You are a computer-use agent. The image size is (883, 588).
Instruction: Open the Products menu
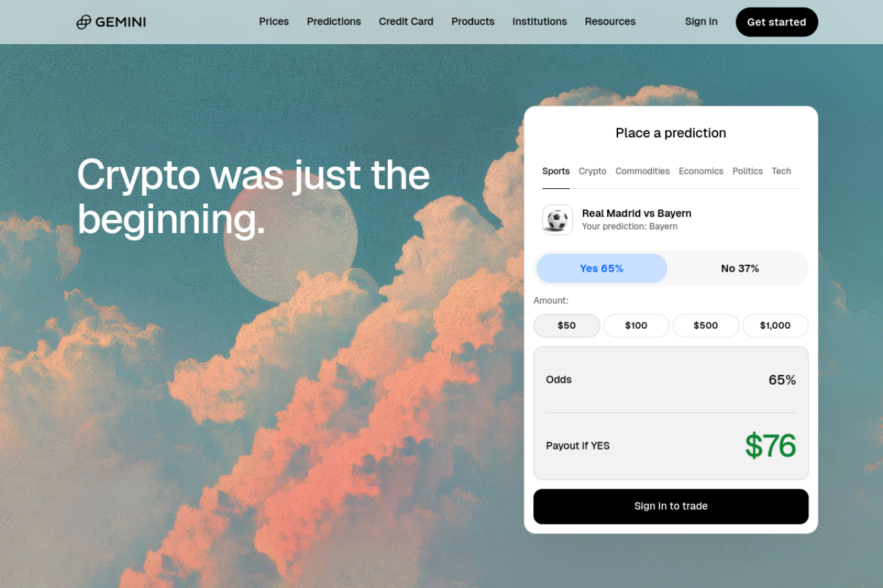pyautogui.click(x=473, y=21)
